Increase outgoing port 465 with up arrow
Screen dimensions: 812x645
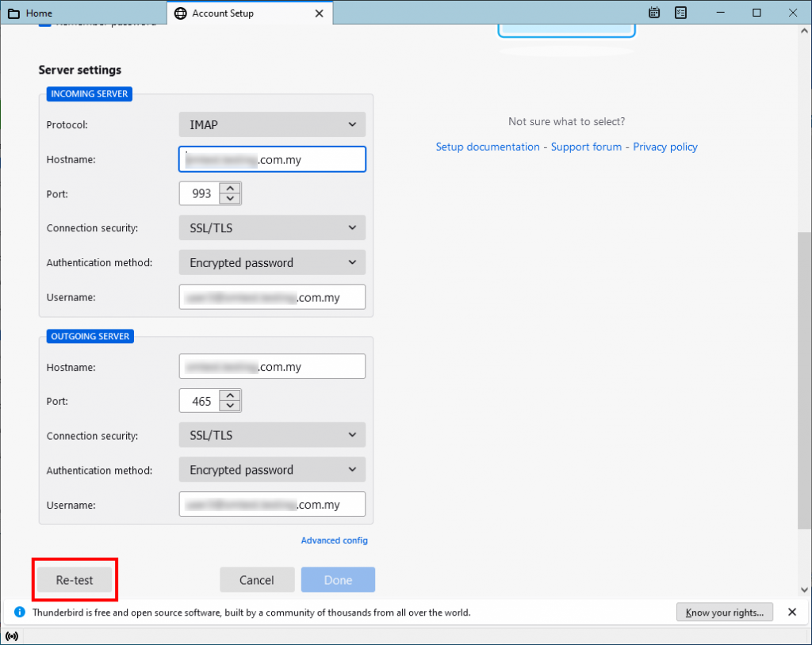click(x=230, y=395)
